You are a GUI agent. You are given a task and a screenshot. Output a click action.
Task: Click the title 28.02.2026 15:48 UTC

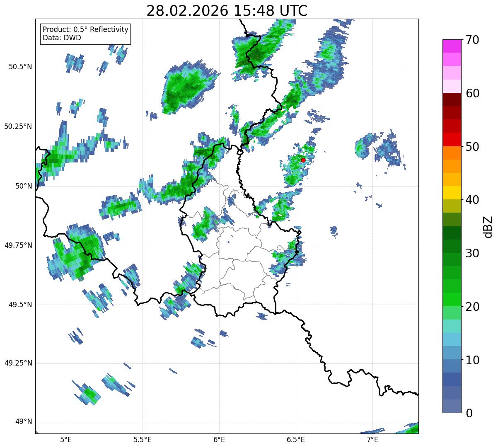[x=227, y=11]
